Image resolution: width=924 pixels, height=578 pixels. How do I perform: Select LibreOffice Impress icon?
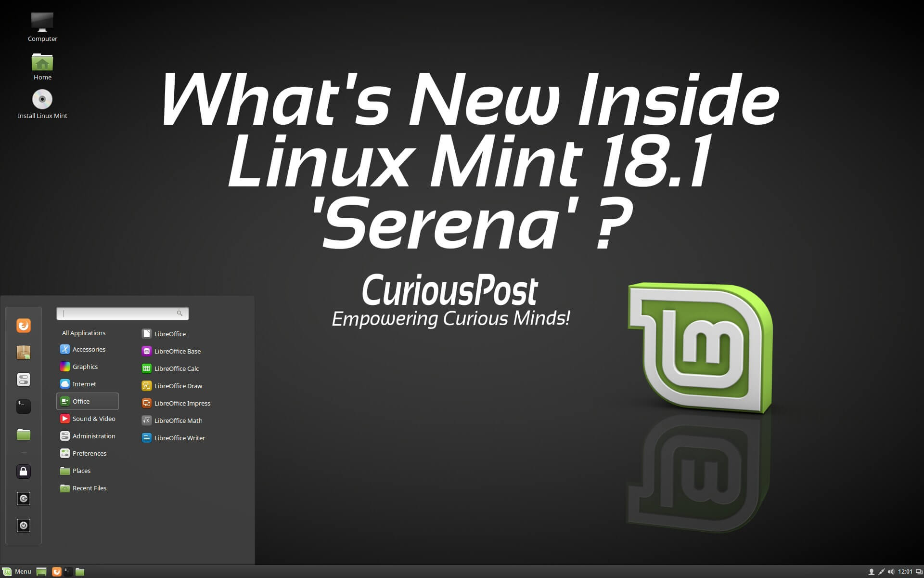(146, 403)
